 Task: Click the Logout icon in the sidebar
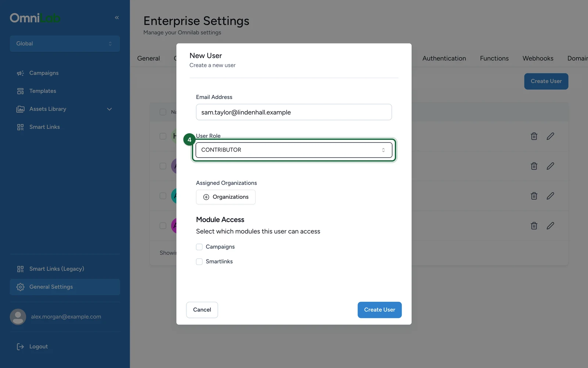20,347
